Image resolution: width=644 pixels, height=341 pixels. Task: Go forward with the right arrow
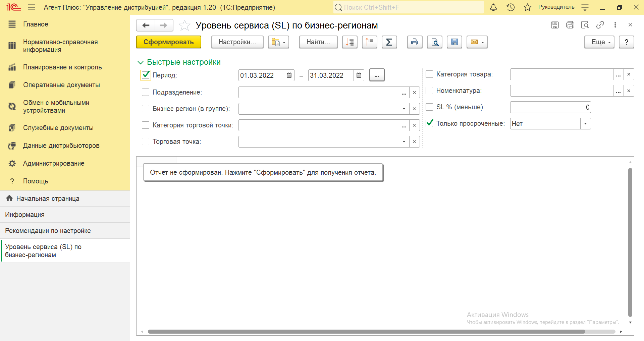click(x=164, y=25)
